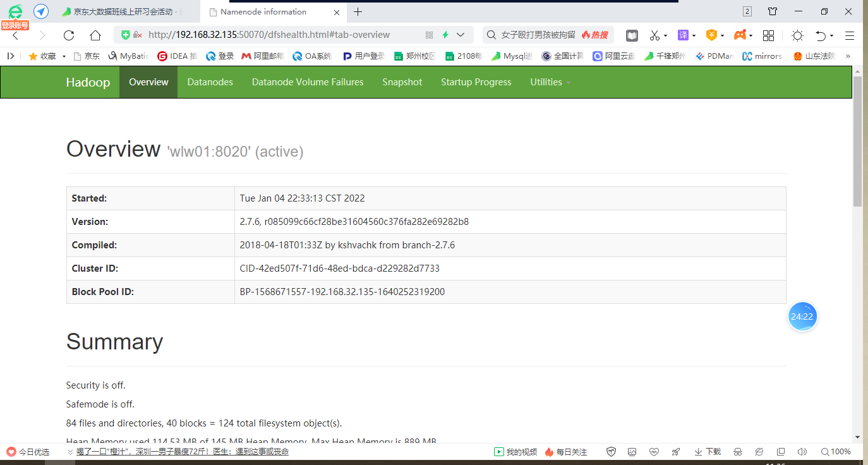
Task: Click the 360 browser logo icon
Action: click(x=15, y=11)
